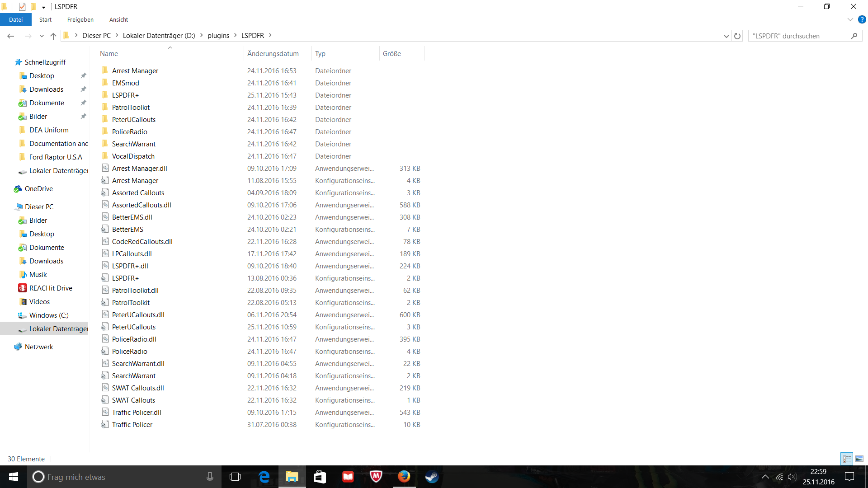
Task: Open Firefox from the taskbar
Action: pyautogui.click(x=404, y=477)
